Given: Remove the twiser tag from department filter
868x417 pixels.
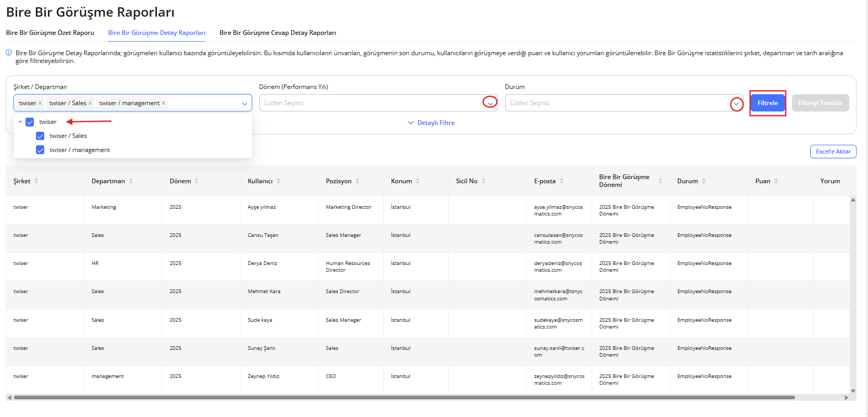Looking at the screenshot, I should click(x=40, y=103).
